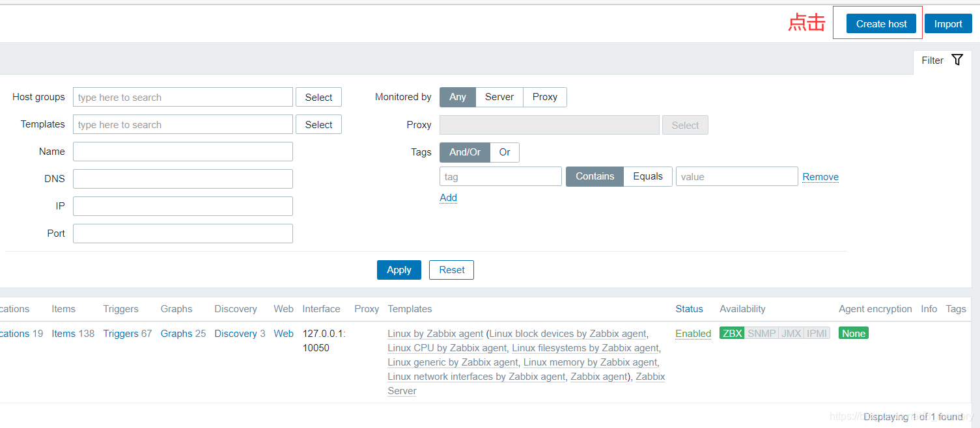Click the Availability column header
Screen dimensions: 980x428
[x=742, y=309]
